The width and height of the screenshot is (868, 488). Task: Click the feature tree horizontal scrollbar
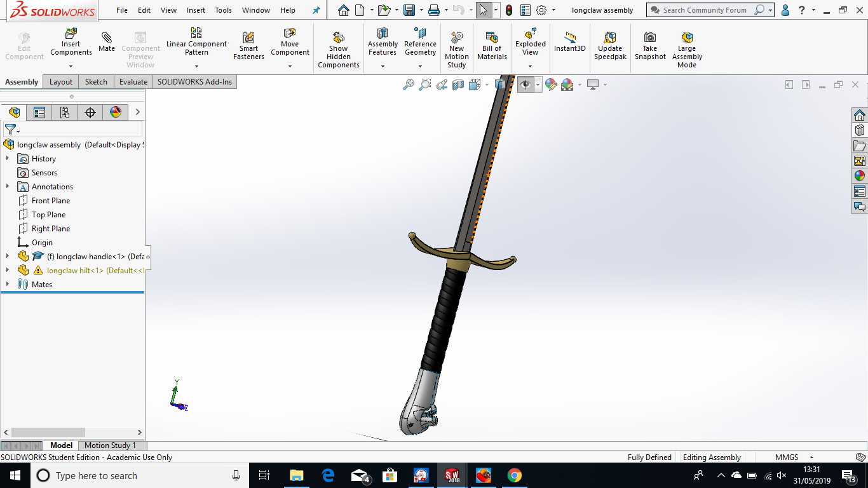pos(48,432)
